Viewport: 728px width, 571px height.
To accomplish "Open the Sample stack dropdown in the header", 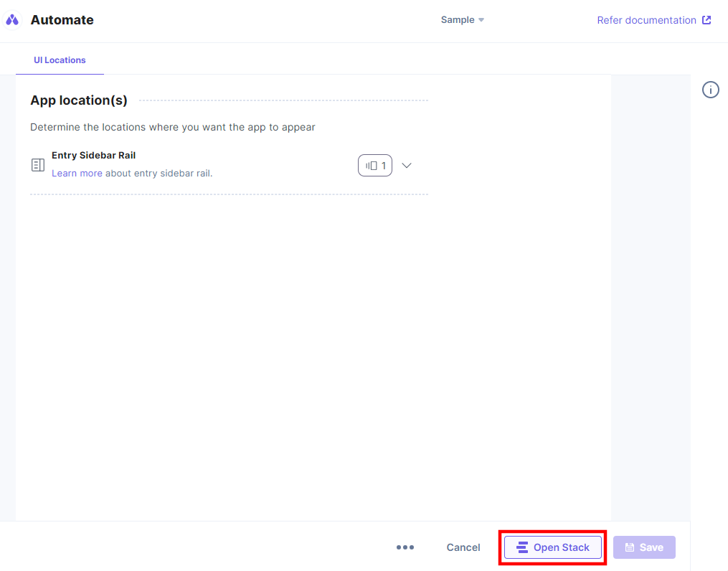I will 462,20.
